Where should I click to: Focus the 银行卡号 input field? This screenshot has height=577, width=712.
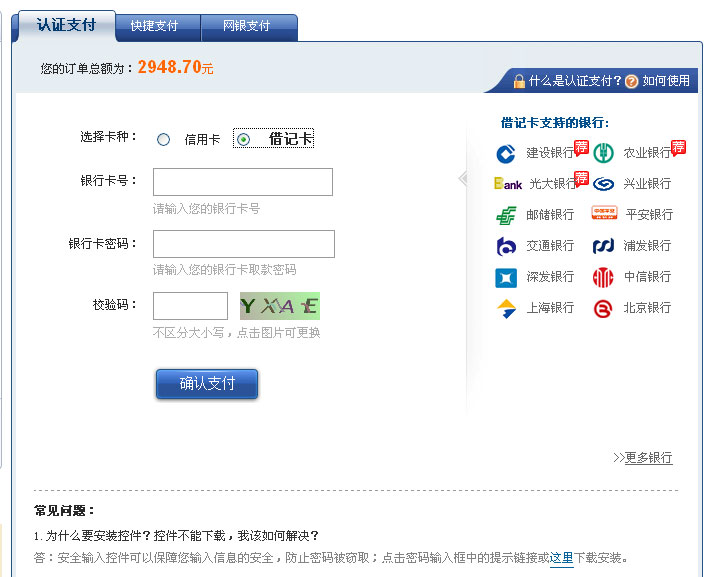click(243, 182)
